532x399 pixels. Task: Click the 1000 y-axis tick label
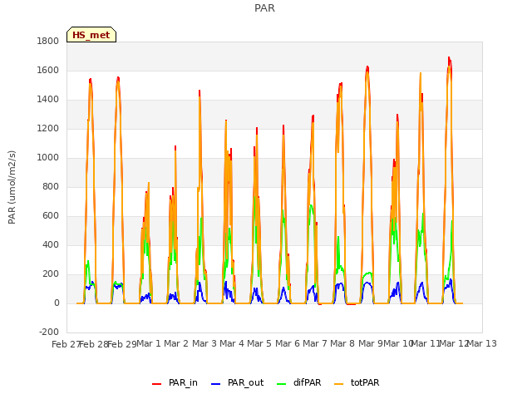(x=48, y=158)
